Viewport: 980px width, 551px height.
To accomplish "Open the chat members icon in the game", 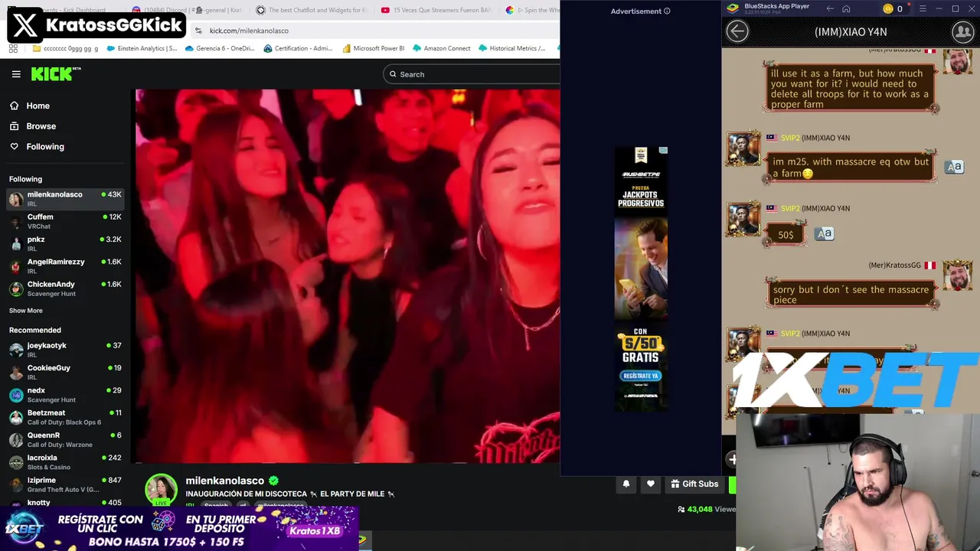I will coord(962,31).
